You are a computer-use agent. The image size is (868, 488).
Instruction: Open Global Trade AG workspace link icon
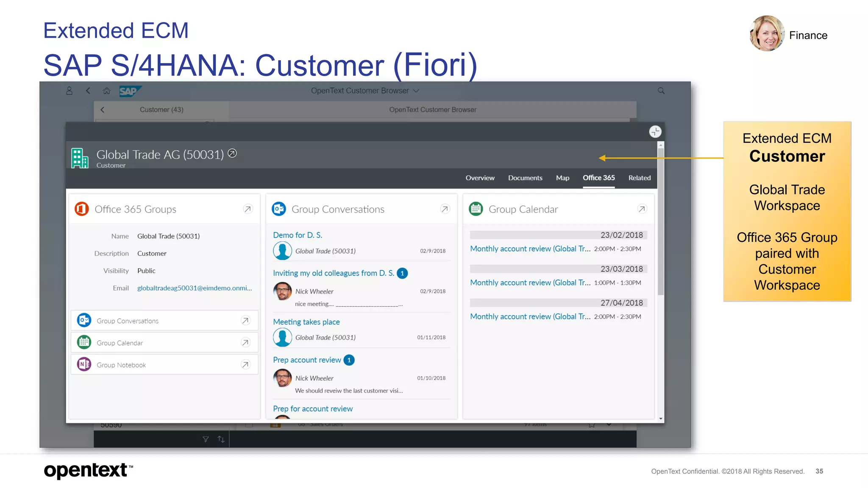(x=232, y=153)
